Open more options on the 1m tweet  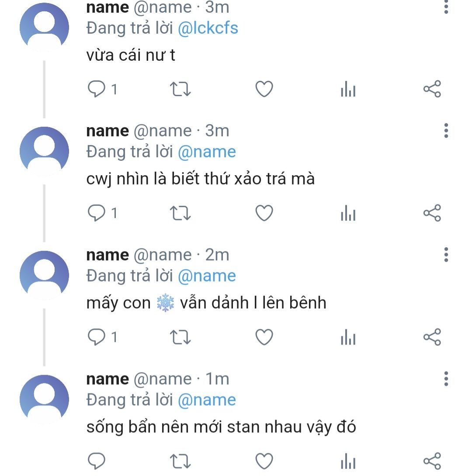(446, 379)
